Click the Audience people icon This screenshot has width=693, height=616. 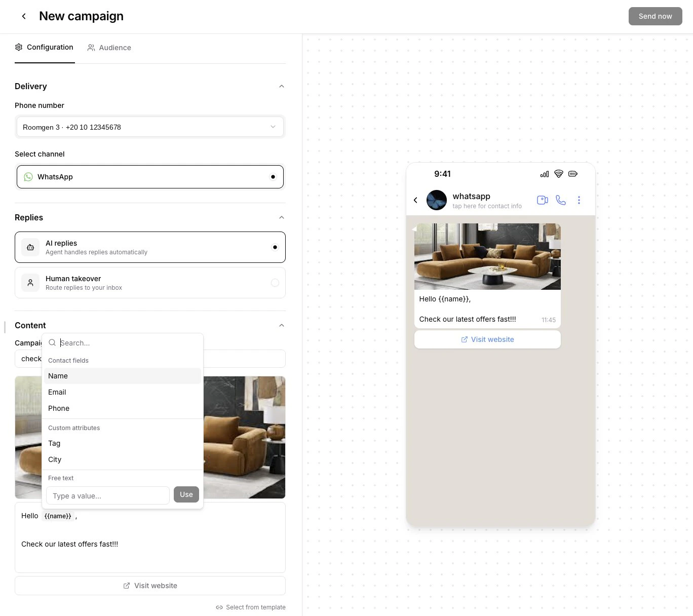[91, 48]
